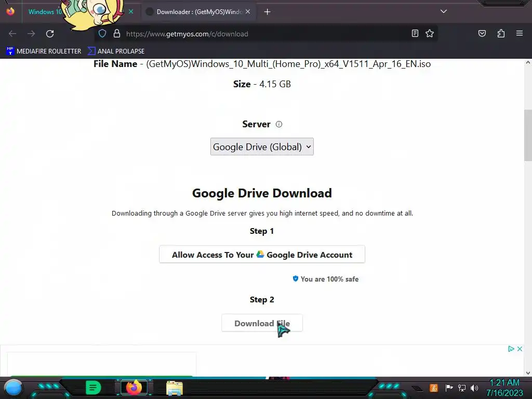This screenshot has width=532, height=399.
Task: Click the 'You are 100% safe' text
Action: coord(329,279)
